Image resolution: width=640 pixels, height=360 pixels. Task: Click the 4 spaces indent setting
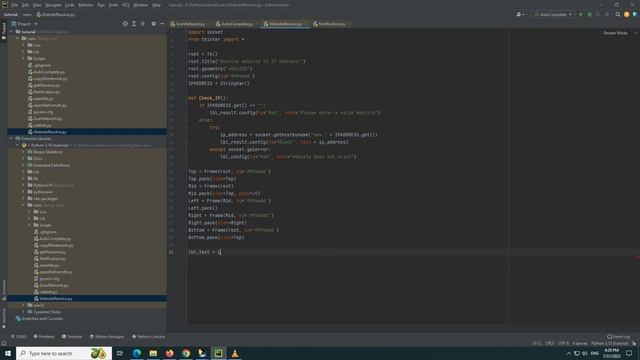pos(580,343)
